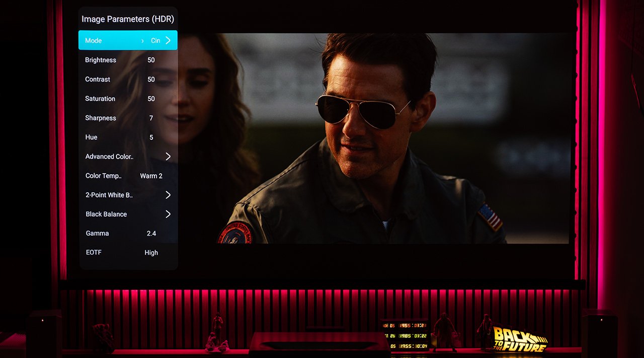644x358 pixels.
Task: Click the Image Parameters (HDR) title
Action: point(128,19)
